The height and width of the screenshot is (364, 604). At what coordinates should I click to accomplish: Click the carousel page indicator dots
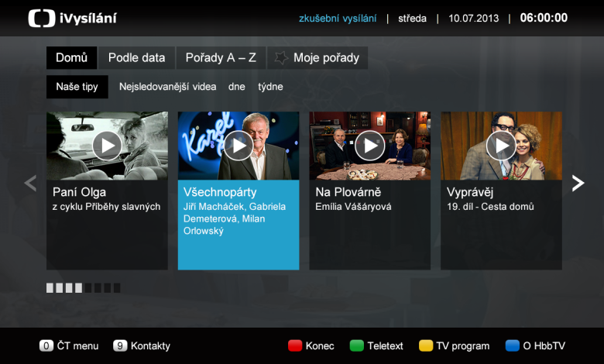(x=84, y=288)
